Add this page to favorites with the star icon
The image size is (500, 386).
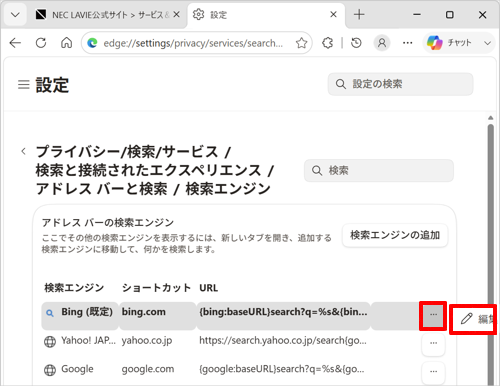(301, 43)
